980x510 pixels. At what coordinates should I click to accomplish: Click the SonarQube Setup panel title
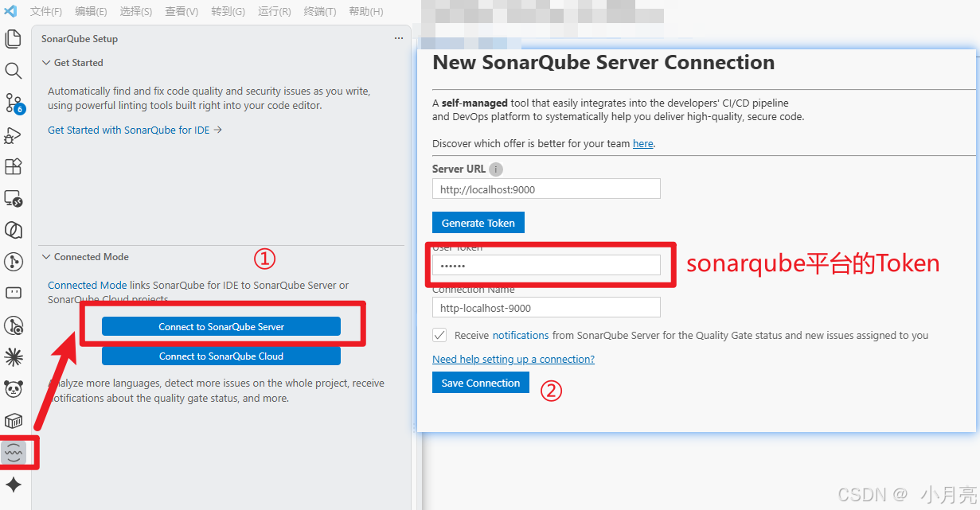pyautogui.click(x=80, y=39)
